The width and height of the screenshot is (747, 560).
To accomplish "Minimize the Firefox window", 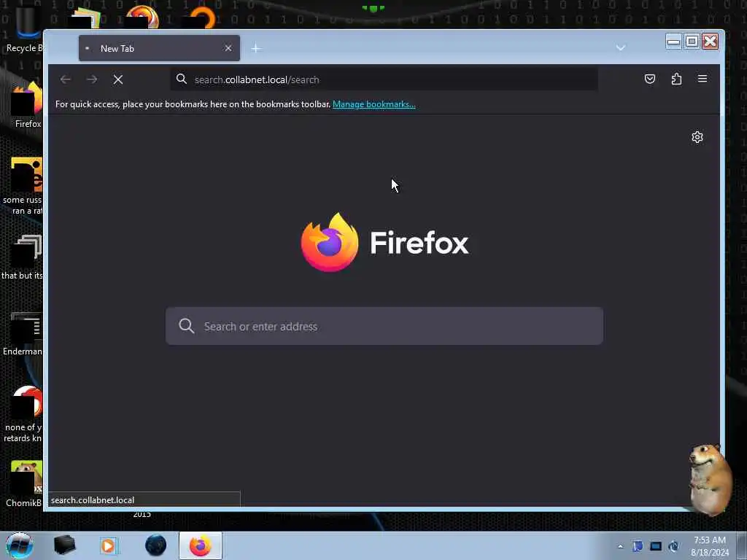I will [x=673, y=42].
